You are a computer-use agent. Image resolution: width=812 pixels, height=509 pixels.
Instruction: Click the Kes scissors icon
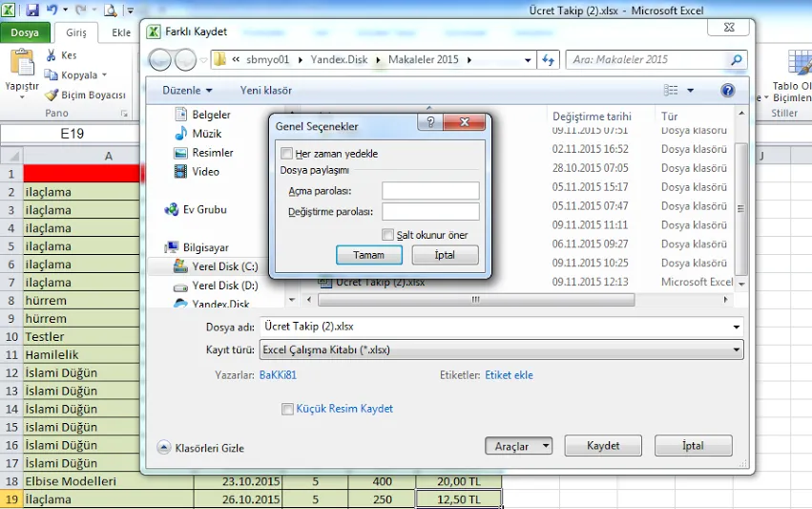pos(51,55)
